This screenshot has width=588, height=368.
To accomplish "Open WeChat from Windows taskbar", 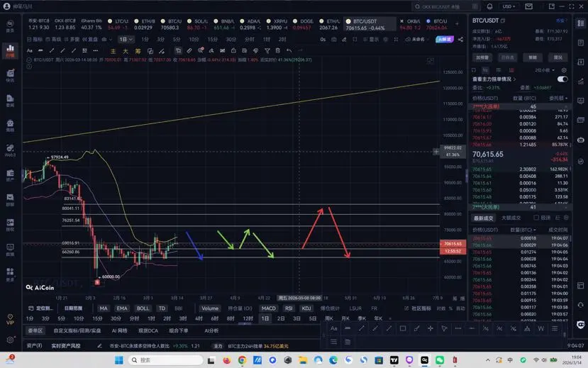I will point(440,360).
